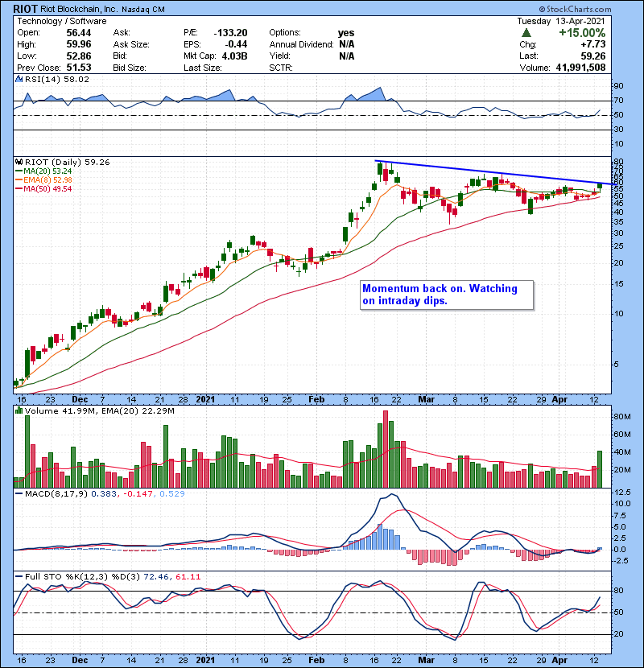
Task: Click the green up-arrow change indicator
Action: pos(526,33)
